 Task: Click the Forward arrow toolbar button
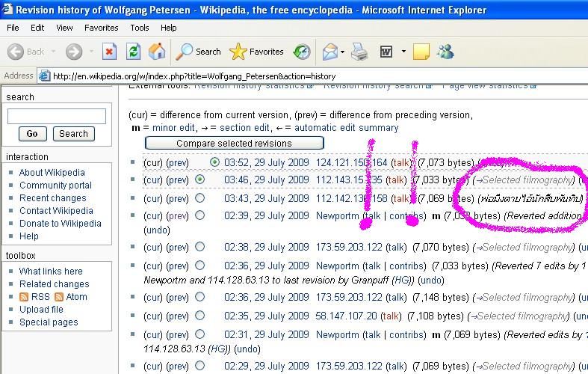tap(74, 52)
